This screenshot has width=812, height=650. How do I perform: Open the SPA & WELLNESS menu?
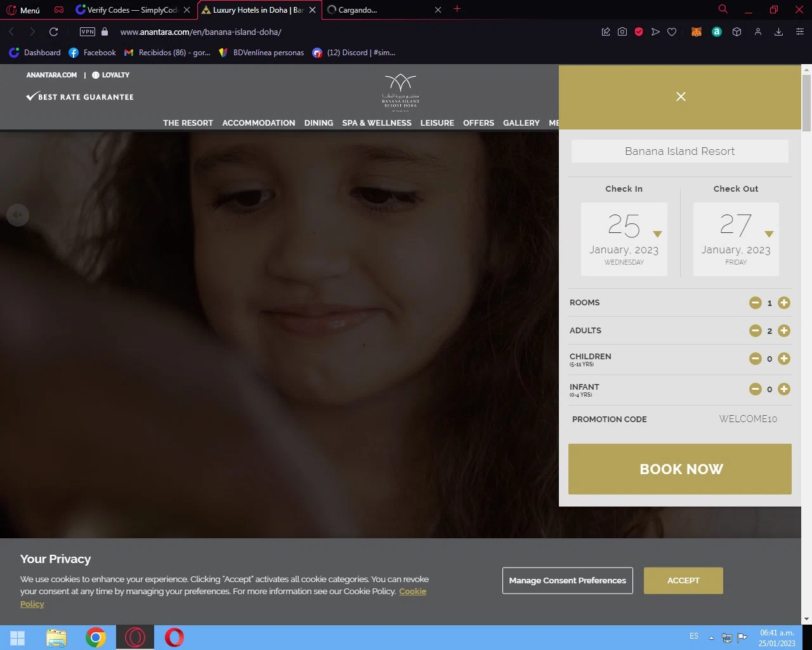click(x=377, y=123)
